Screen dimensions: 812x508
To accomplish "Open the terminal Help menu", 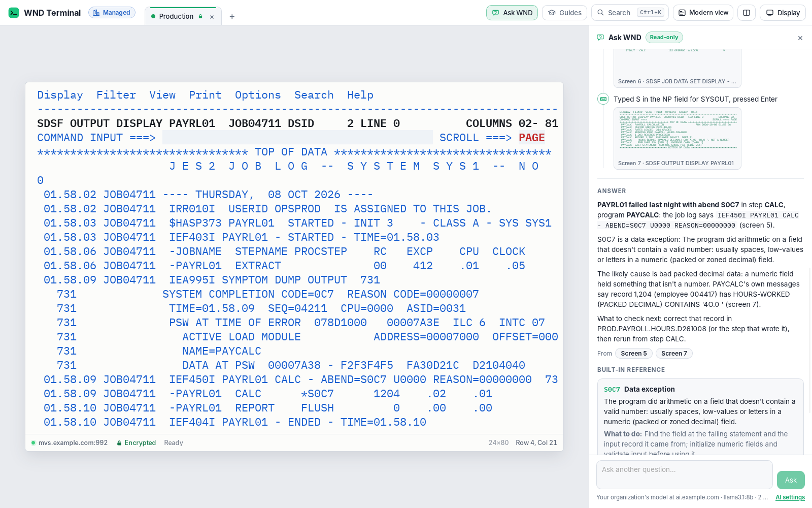I will click(x=360, y=95).
